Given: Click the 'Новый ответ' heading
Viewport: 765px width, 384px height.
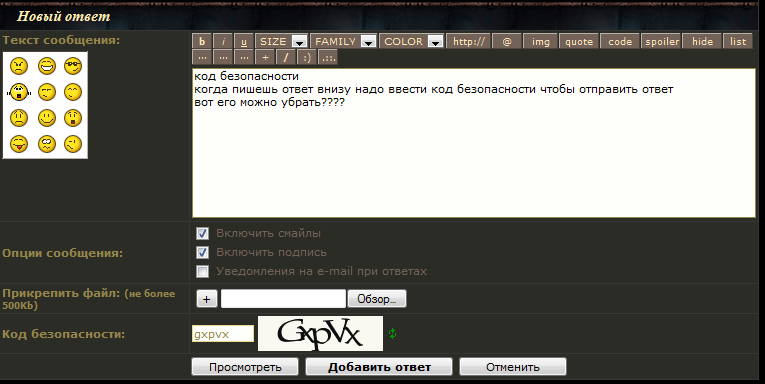Looking at the screenshot, I should tap(63, 17).
